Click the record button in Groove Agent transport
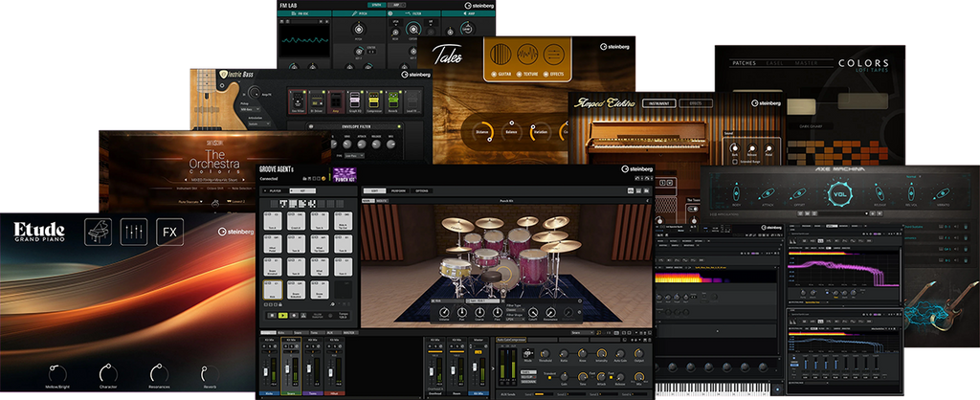This screenshot has width=980, height=400. 296,316
